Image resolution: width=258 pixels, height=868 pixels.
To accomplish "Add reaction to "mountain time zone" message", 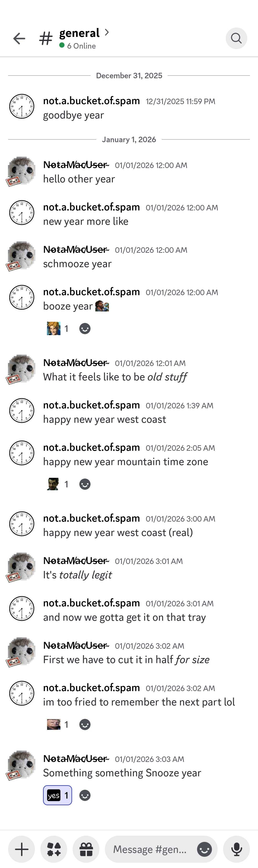I will 85,484.
